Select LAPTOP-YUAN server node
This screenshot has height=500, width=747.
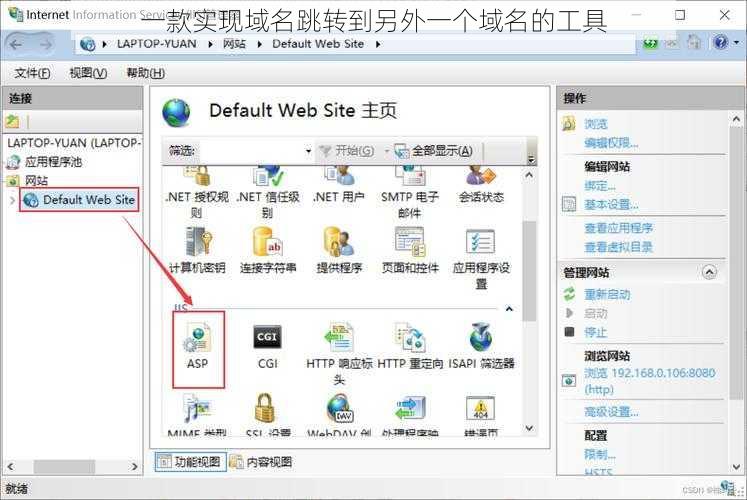coord(73,143)
